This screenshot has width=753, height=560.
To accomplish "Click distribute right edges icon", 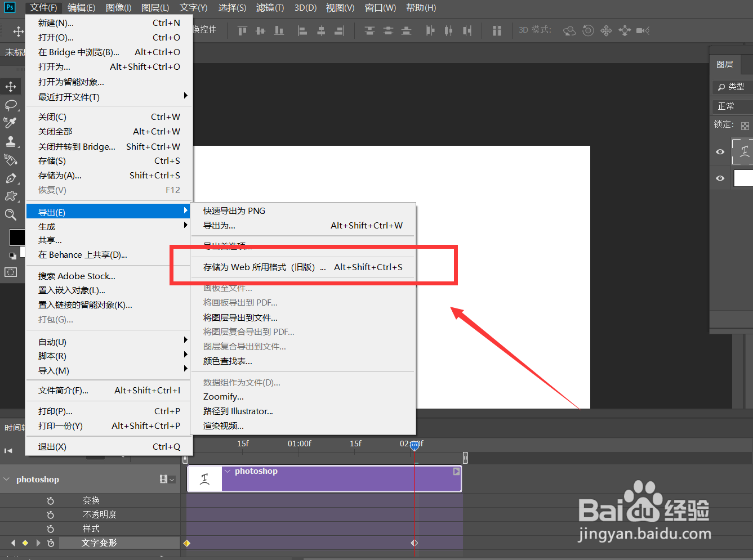I will [467, 30].
